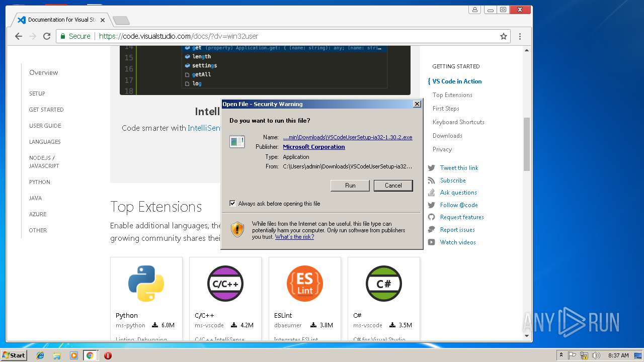Viewport: 644px width, 362px height.
Task: Click the C# extension logo
Action: (384, 284)
